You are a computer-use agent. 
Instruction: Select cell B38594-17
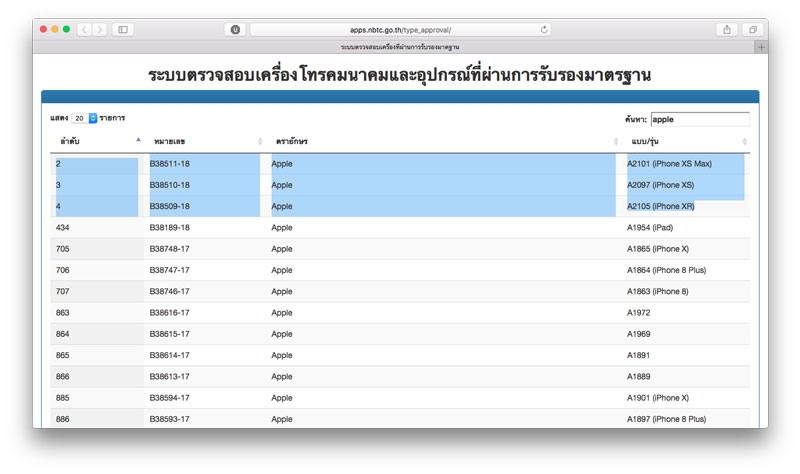pos(169,398)
